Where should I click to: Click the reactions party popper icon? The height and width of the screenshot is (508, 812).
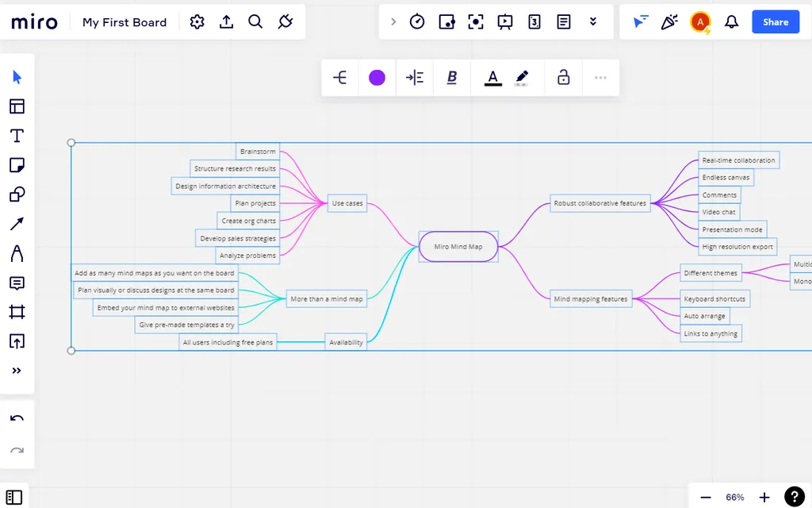[x=669, y=21]
